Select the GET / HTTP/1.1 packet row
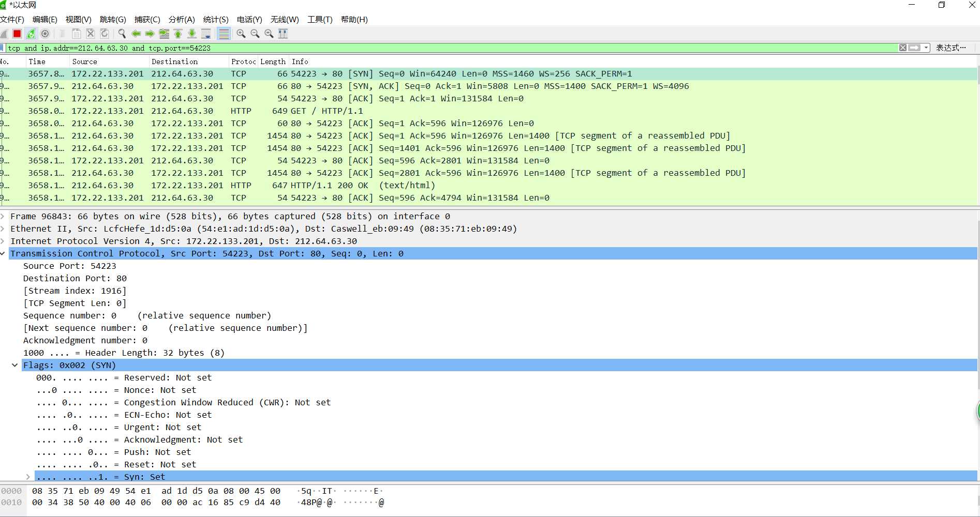The width and height of the screenshot is (980, 517). [x=488, y=111]
